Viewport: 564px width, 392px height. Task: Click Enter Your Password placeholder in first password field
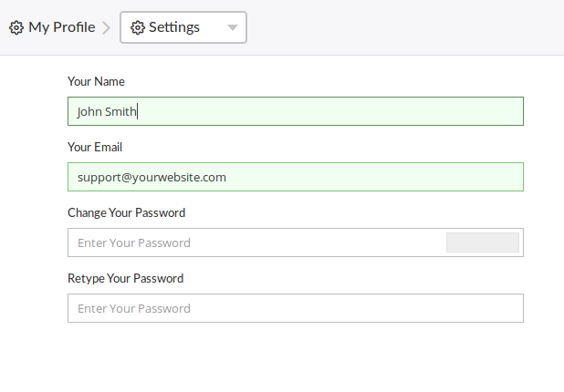134,243
